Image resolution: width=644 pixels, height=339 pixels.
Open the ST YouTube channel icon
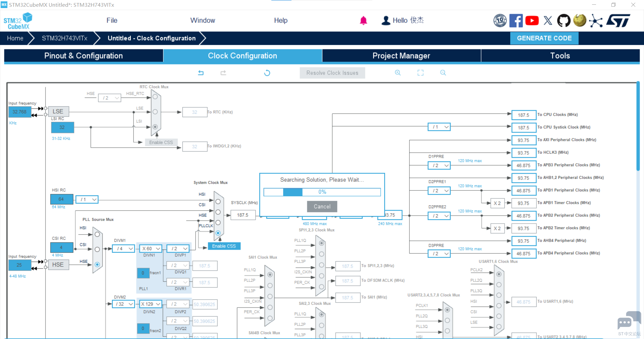coord(532,20)
